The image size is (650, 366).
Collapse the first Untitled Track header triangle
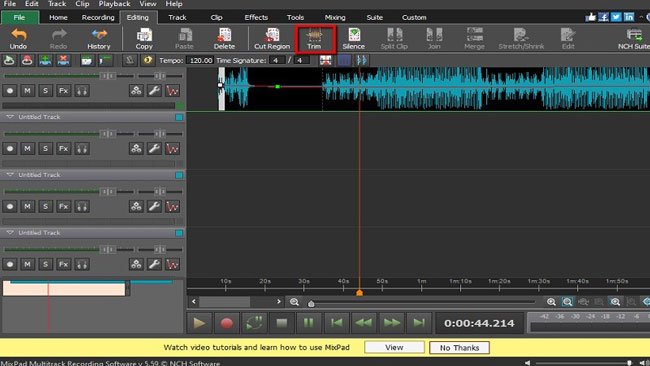pyautogui.click(x=10, y=117)
